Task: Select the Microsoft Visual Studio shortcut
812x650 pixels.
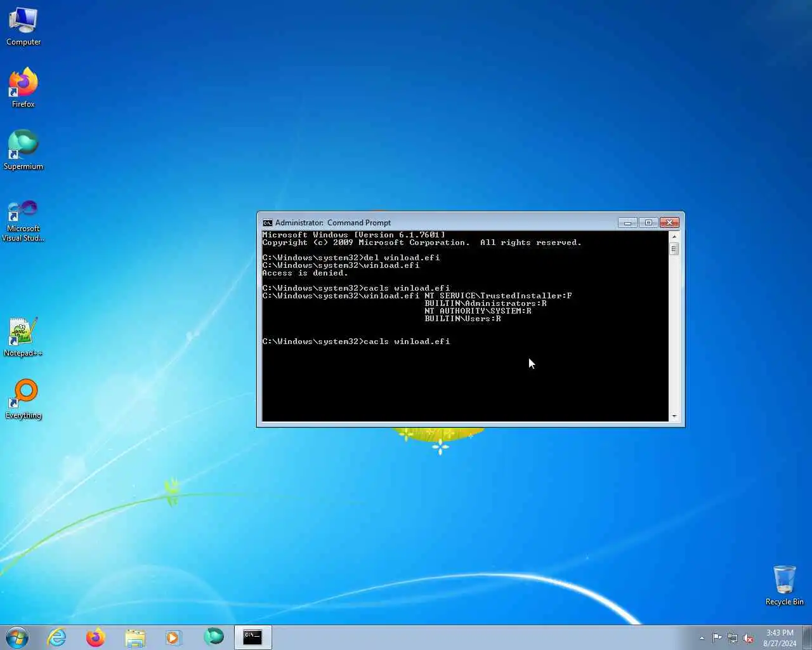Action: click(23, 220)
